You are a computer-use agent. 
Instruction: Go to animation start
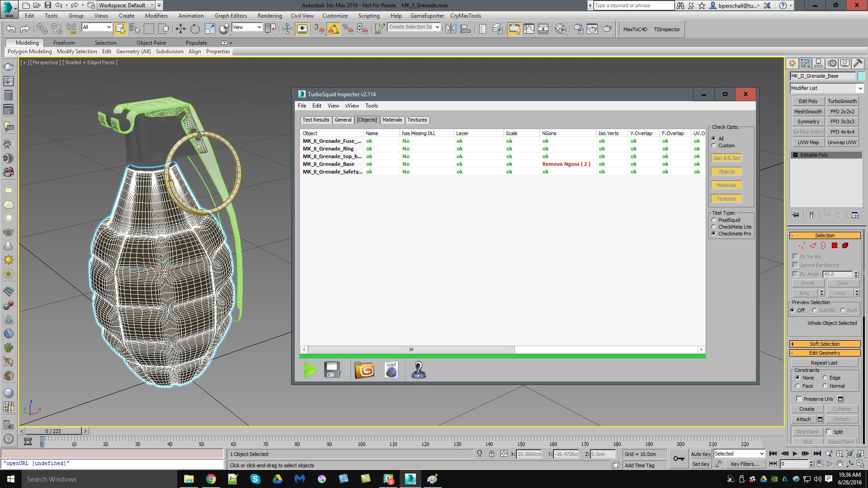coord(773,454)
